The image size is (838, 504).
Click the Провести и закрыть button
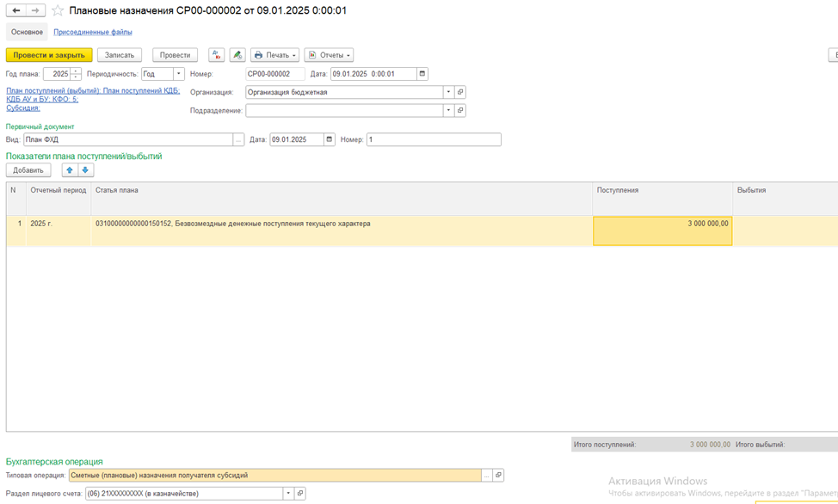49,55
